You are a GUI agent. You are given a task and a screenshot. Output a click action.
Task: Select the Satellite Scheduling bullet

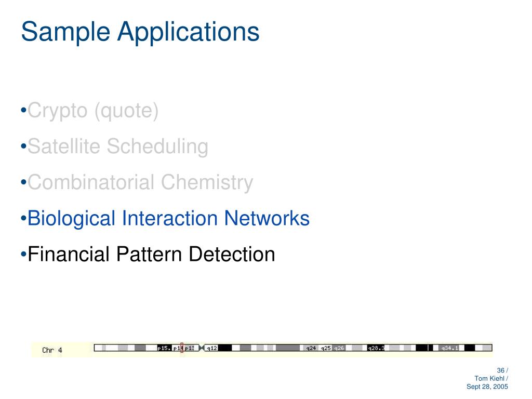[x=118, y=147]
